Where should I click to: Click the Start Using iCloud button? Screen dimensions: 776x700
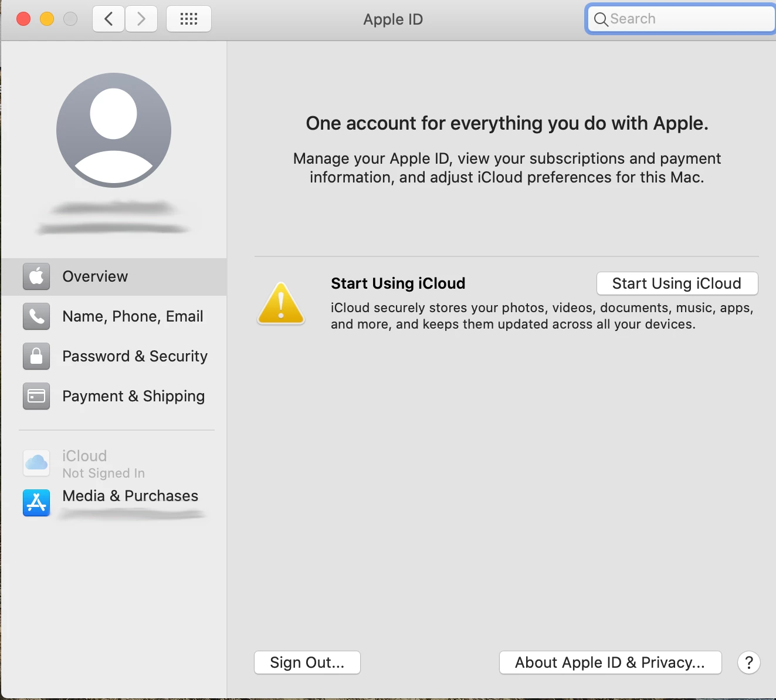[x=677, y=283]
